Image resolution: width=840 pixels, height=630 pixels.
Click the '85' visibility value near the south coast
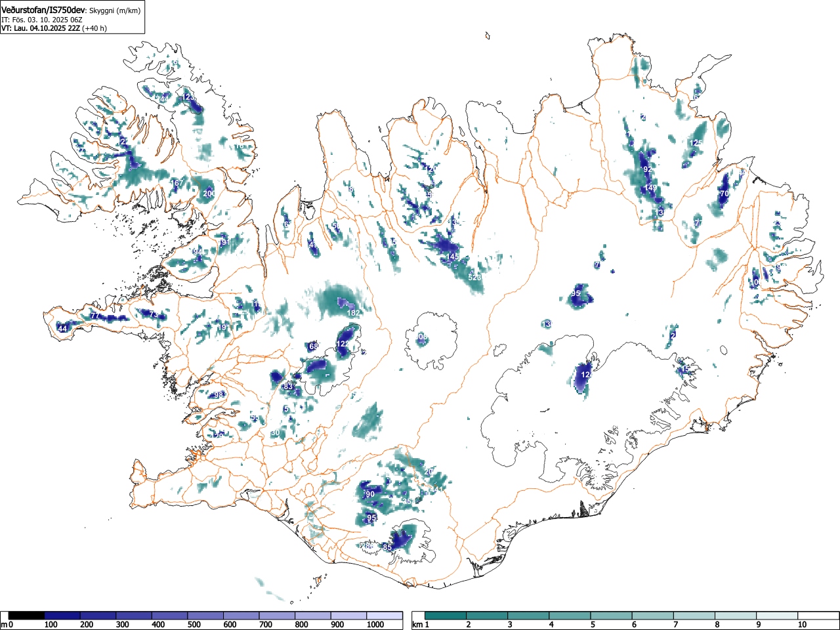click(x=387, y=547)
